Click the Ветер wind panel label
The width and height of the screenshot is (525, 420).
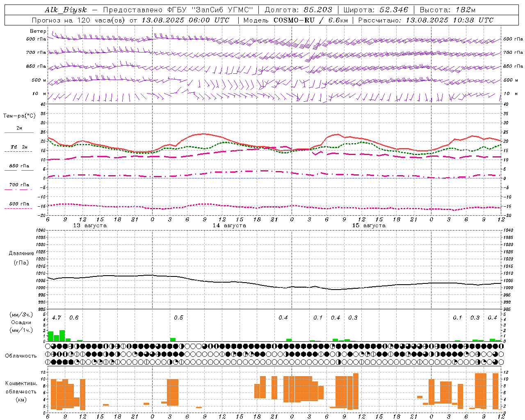click(x=38, y=31)
